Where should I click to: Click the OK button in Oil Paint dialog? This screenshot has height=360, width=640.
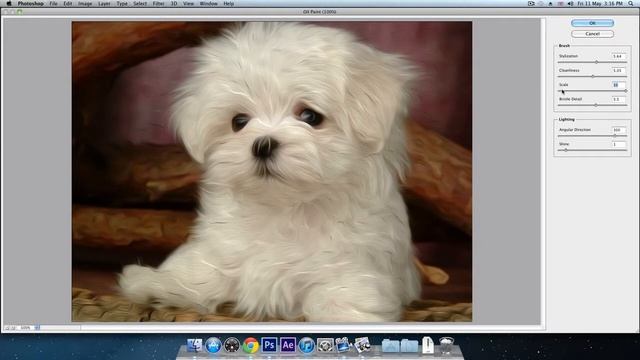(592, 23)
